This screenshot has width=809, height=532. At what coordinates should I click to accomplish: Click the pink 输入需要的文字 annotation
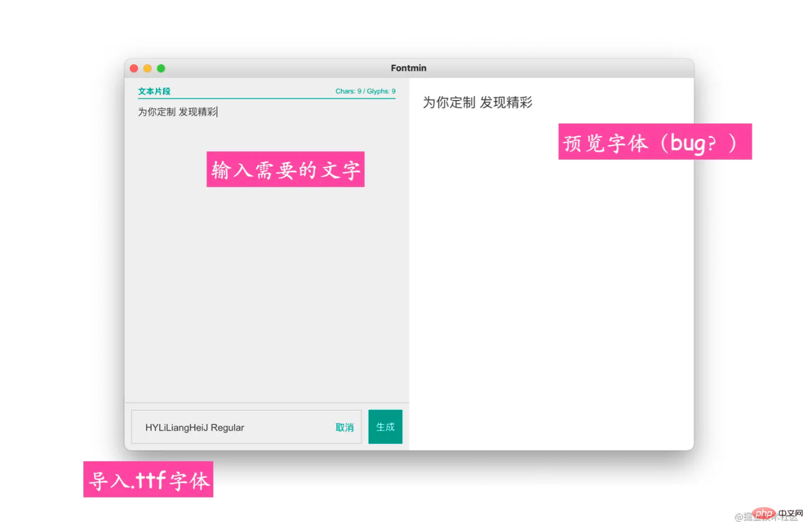pos(286,169)
